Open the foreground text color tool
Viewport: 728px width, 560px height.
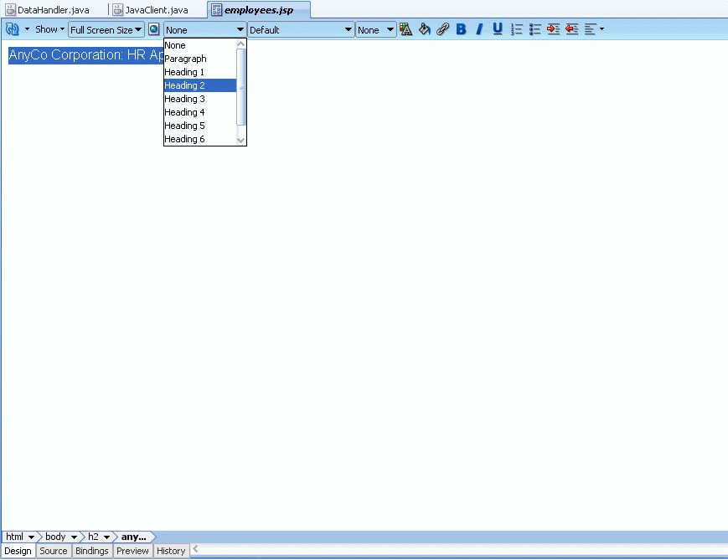point(406,29)
